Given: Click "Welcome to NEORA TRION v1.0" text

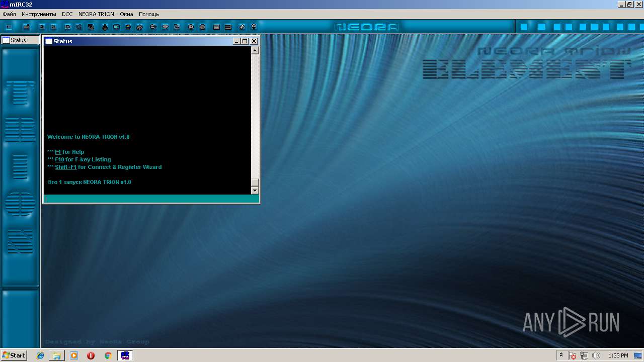Looking at the screenshot, I should pyautogui.click(x=89, y=137).
